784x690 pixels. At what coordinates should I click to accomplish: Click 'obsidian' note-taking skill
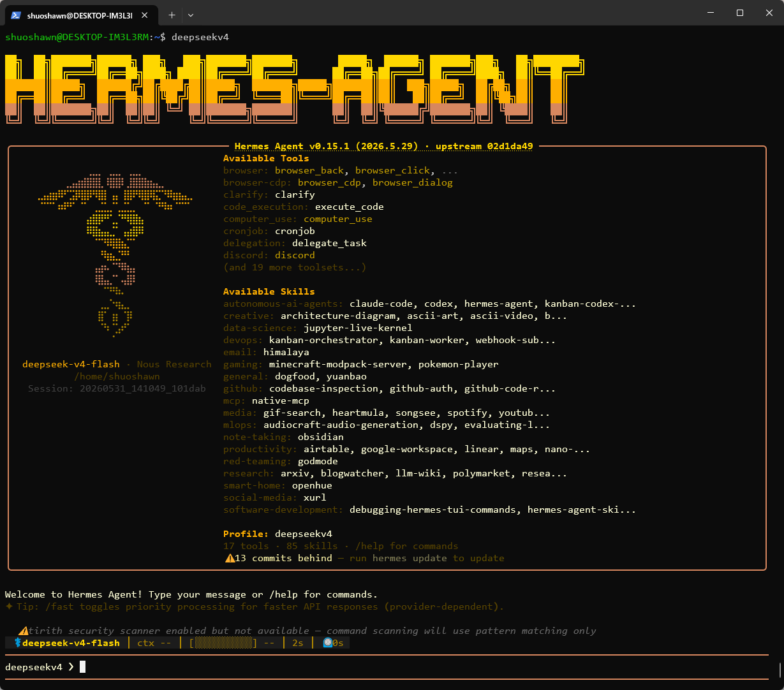(x=321, y=437)
